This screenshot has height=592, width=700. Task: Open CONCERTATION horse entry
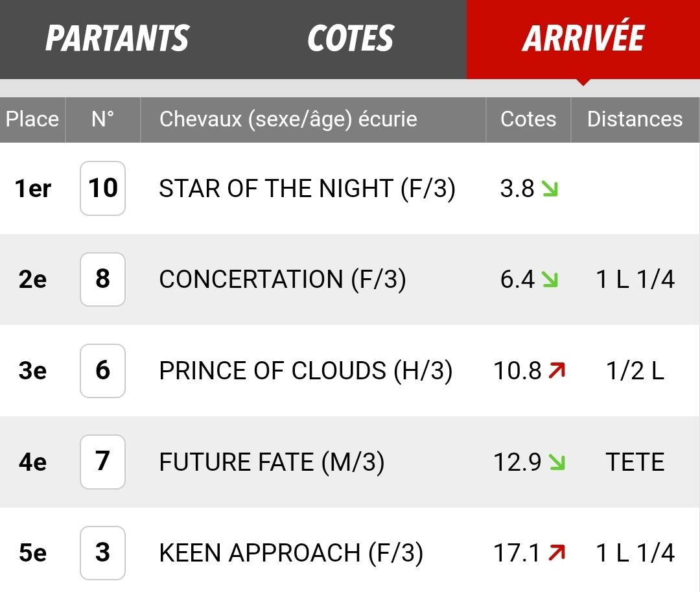click(x=283, y=279)
